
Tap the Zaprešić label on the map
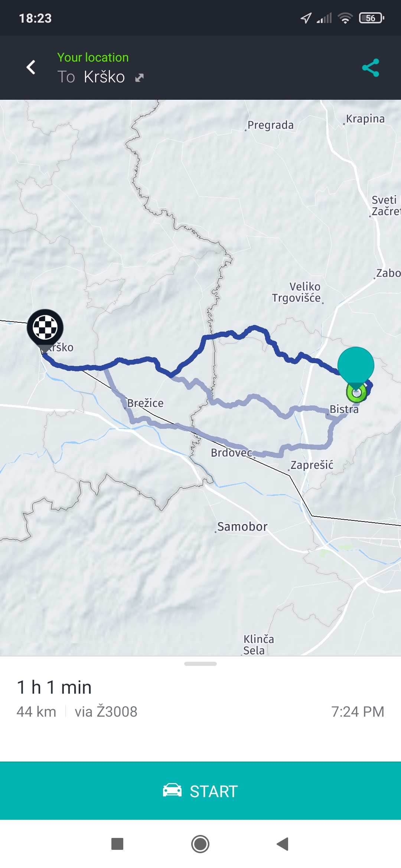[312, 465]
